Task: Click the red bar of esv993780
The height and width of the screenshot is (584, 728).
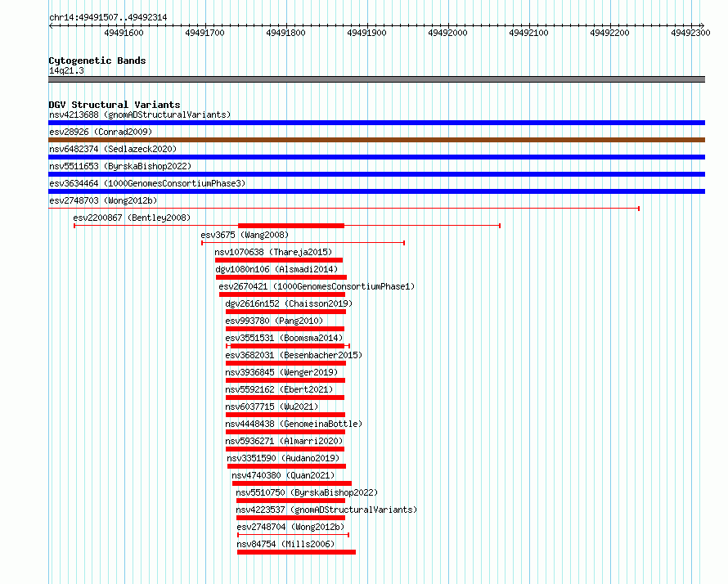Action: [x=285, y=329]
